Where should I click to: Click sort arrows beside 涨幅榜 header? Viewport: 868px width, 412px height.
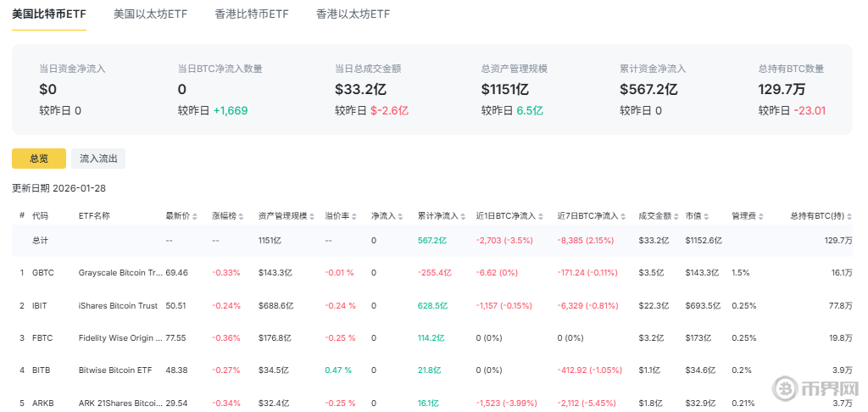click(241, 216)
